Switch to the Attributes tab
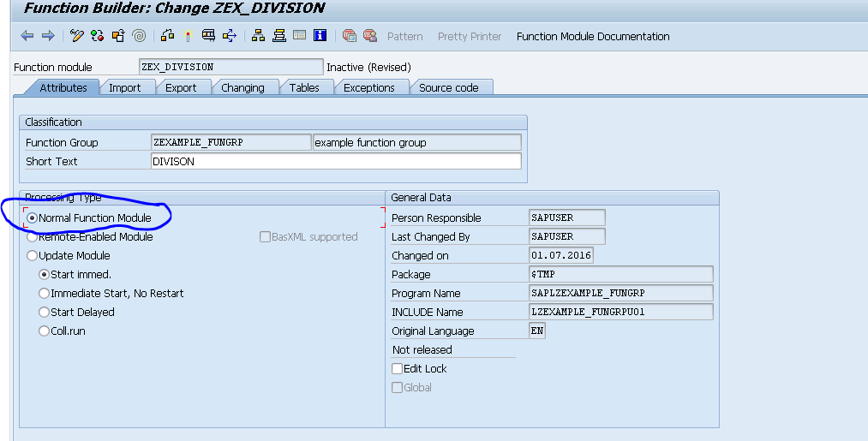This screenshot has width=868, height=441. coord(63,87)
